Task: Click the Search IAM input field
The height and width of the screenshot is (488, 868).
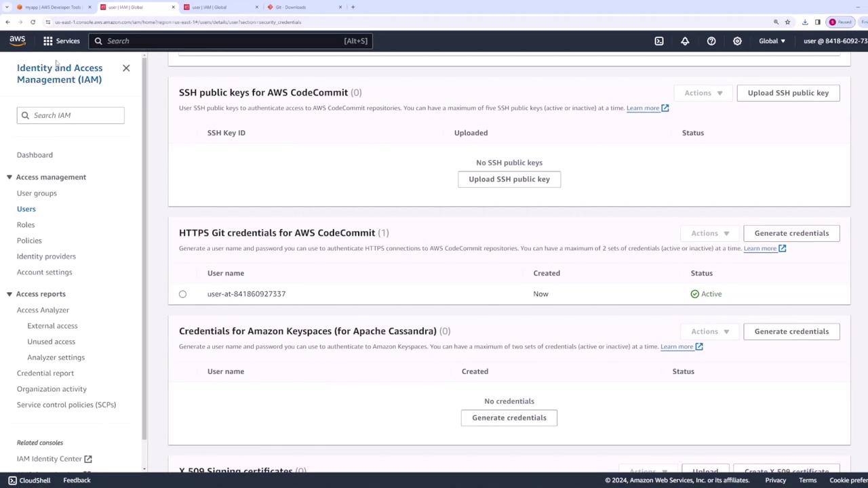Action: coord(71,115)
